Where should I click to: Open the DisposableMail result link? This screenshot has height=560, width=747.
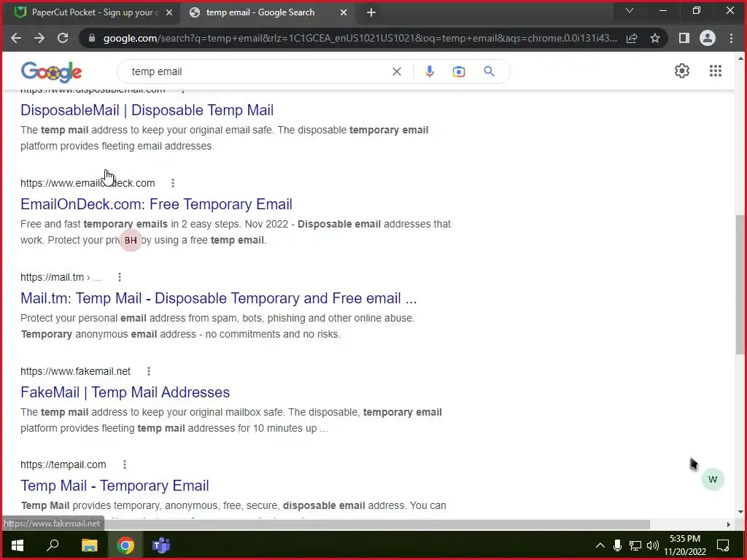click(x=147, y=110)
